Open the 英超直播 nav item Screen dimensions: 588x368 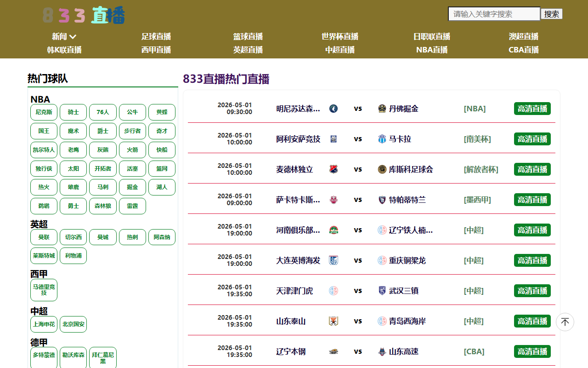248,50
